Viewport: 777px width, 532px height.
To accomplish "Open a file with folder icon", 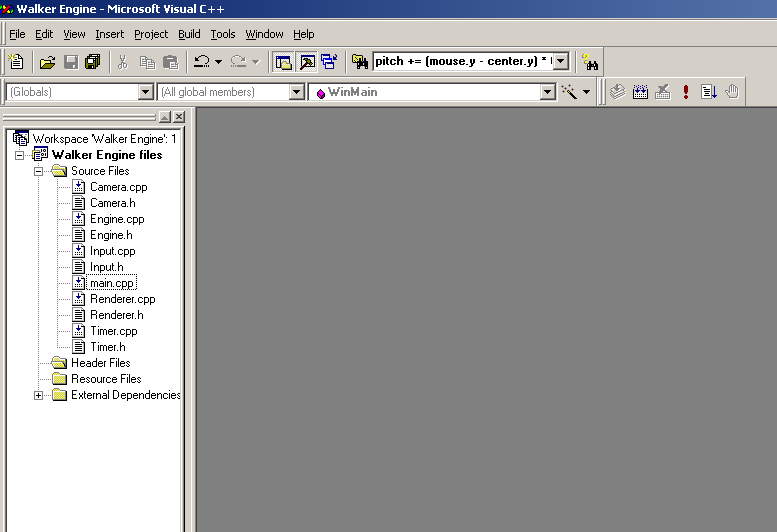I will point(47,62).
